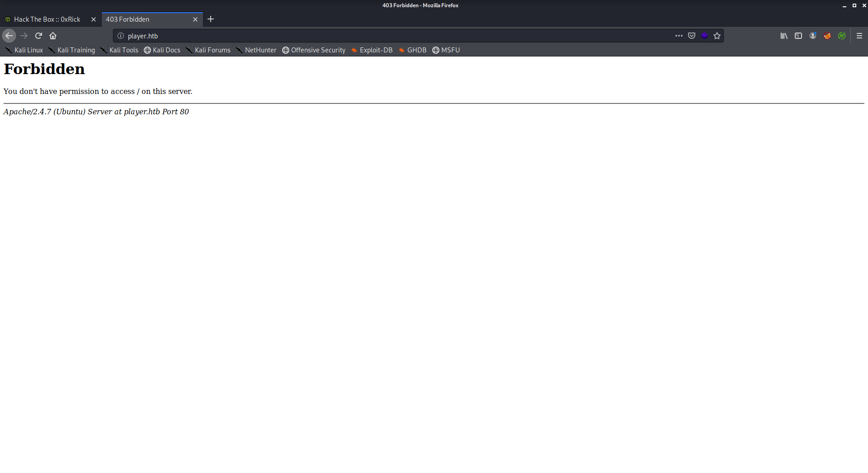Click the green extension icon in toolbar
868x473 pixels.
842,36
